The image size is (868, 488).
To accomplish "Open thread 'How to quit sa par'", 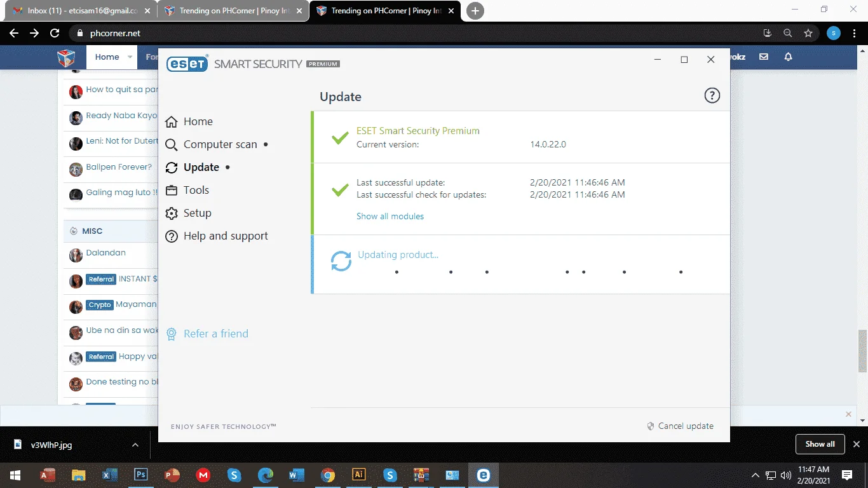I will pos(121,90).
